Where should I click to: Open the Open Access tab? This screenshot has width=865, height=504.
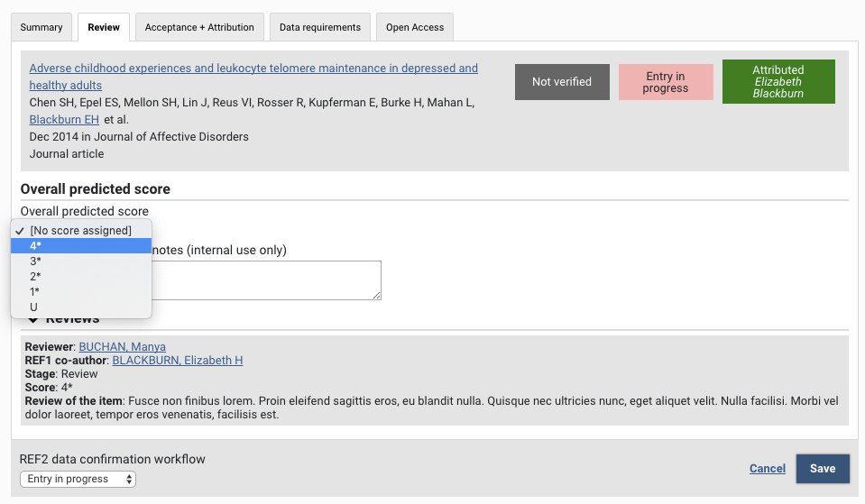pyautogui.click(x=415, y=27)
